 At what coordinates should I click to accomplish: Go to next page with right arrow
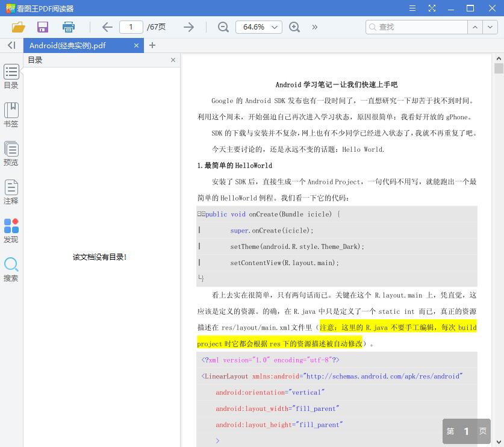pos(188,27)
